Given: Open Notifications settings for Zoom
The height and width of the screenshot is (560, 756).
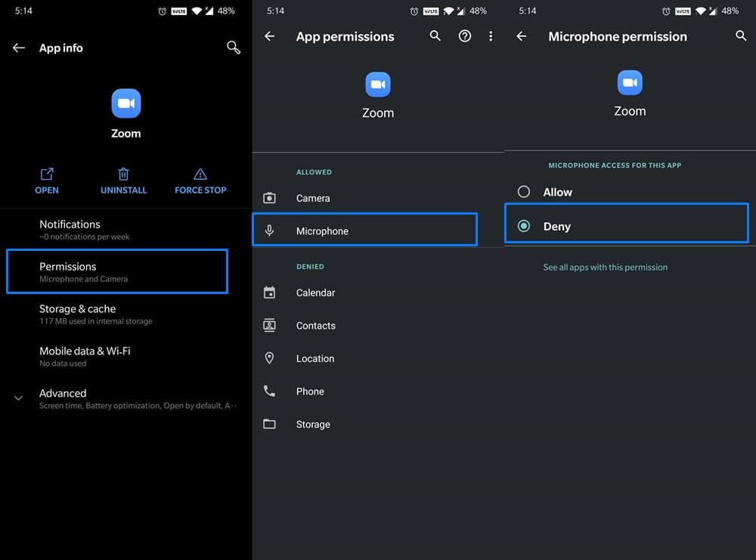Looking at the screenshot, I should [x=125, y=230].
